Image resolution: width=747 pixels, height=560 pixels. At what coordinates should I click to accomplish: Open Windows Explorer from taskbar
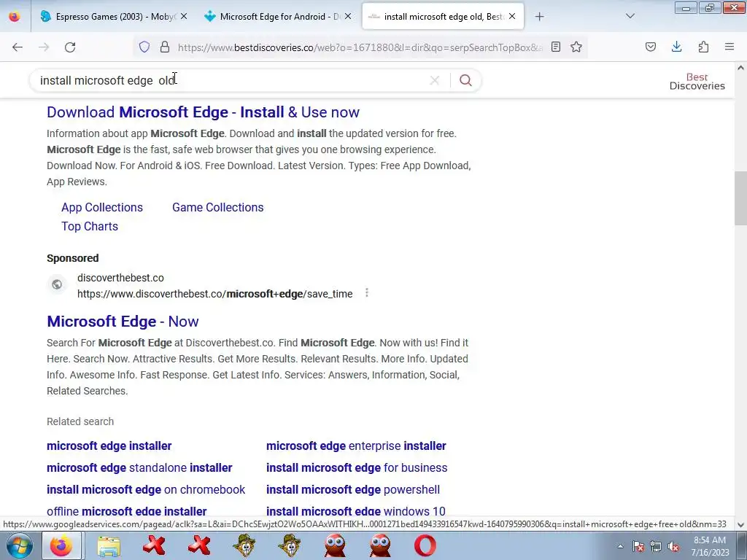[109, 545]
